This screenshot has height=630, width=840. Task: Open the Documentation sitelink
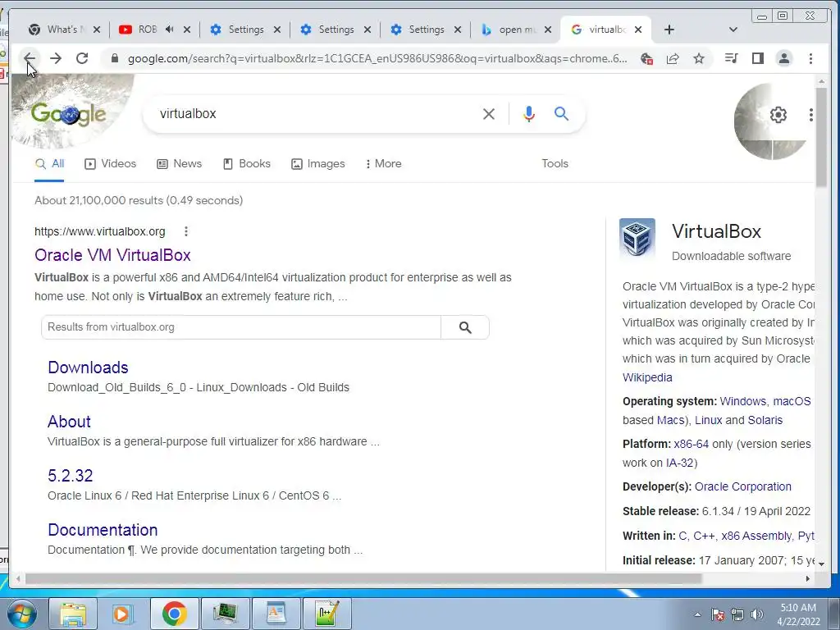click(103, 530)
